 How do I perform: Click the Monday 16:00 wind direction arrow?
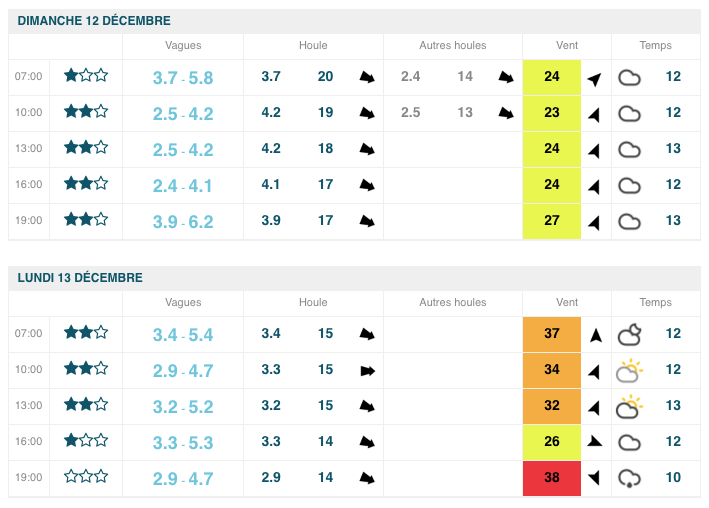point(594,441)
